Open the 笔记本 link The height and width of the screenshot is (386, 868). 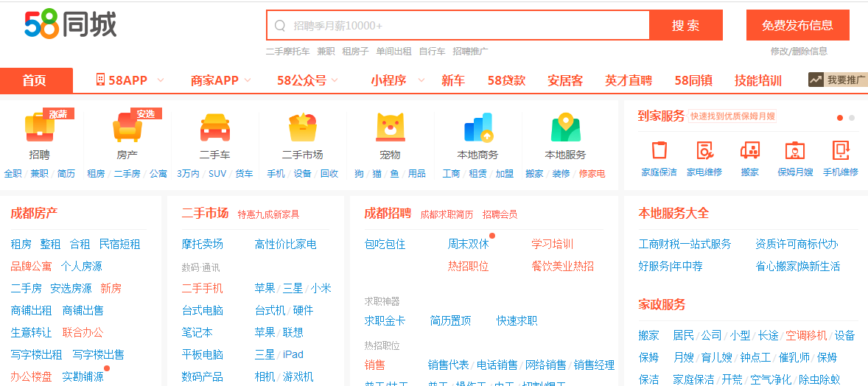point(197,333)
